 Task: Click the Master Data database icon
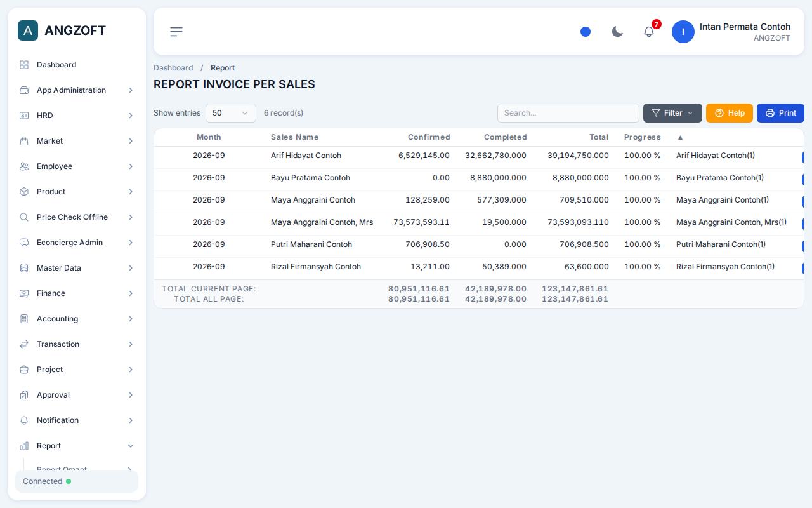point(24,268)
